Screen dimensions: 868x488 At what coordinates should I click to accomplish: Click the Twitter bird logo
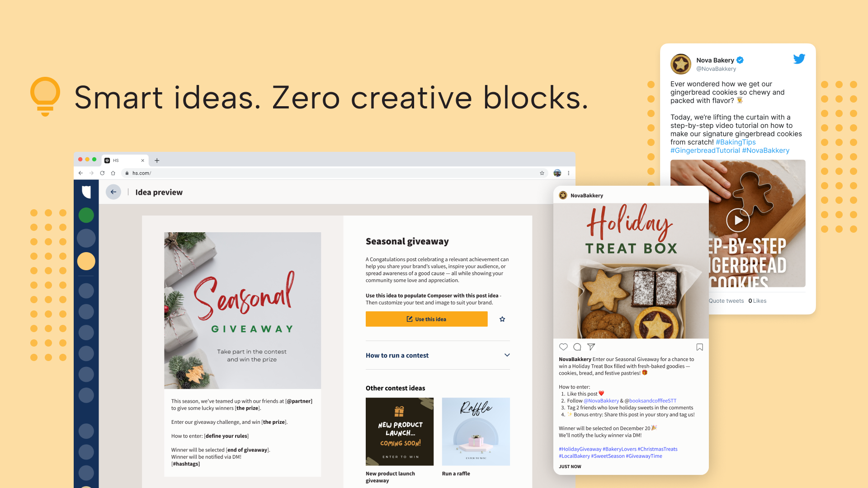(799, 59)
